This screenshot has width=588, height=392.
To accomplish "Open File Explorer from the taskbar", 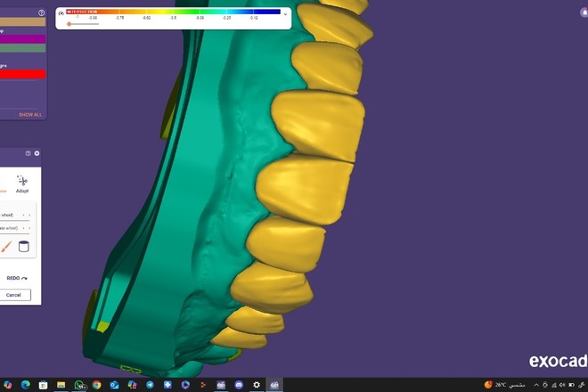I will (x=61, y=385).
